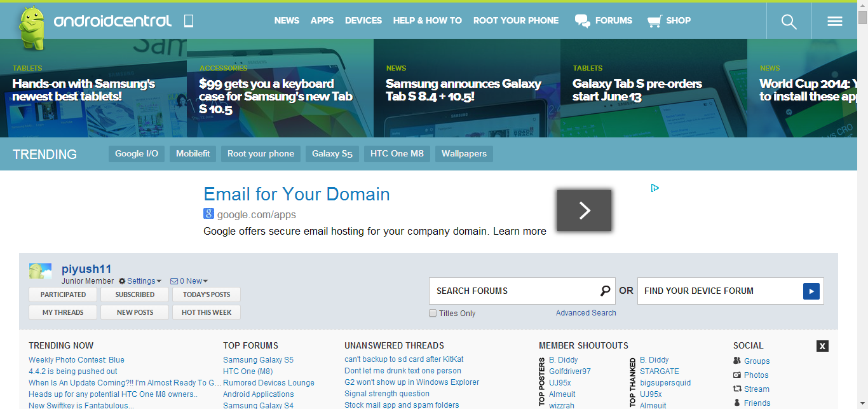Click the search forums magnifier icon

(605, 291)
